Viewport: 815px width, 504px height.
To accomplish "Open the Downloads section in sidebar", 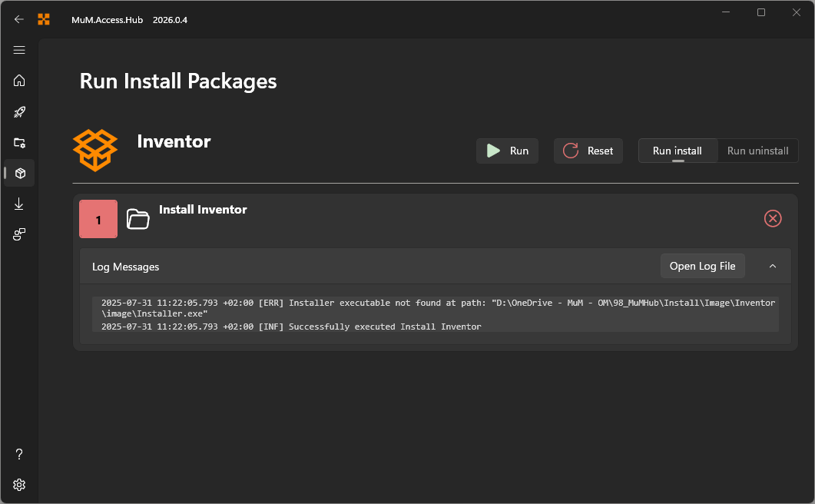I will click(19, 204).
